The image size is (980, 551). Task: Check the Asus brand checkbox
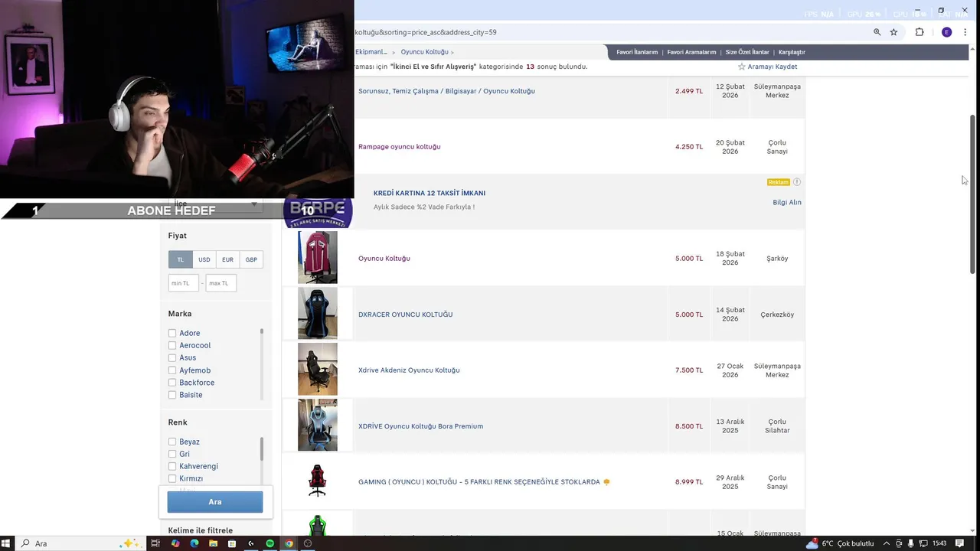click(172, 357)
